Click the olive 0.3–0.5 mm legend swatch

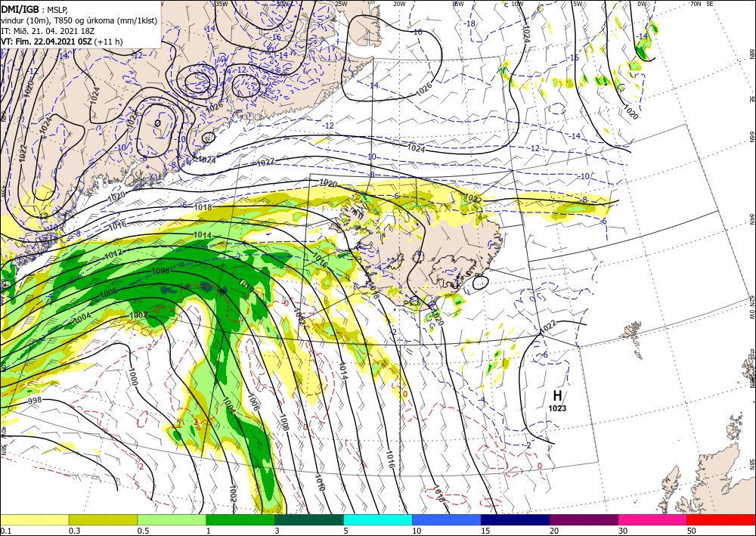103,519
